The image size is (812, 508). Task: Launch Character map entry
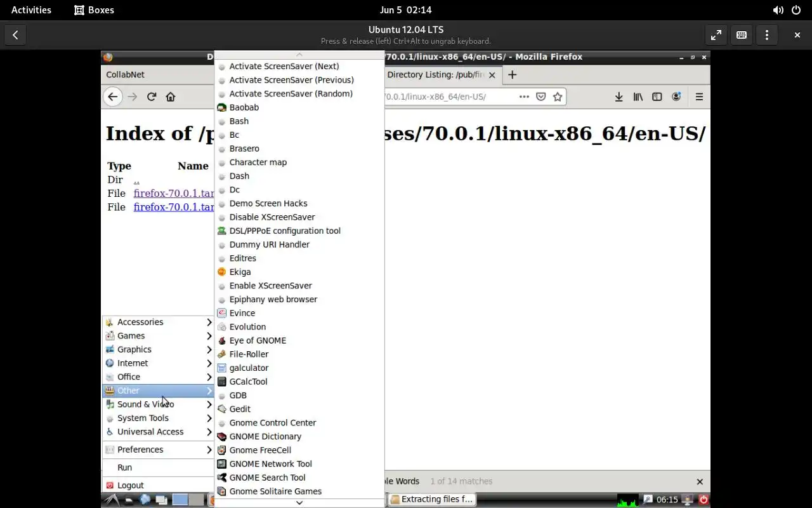(x=299, y=162)
